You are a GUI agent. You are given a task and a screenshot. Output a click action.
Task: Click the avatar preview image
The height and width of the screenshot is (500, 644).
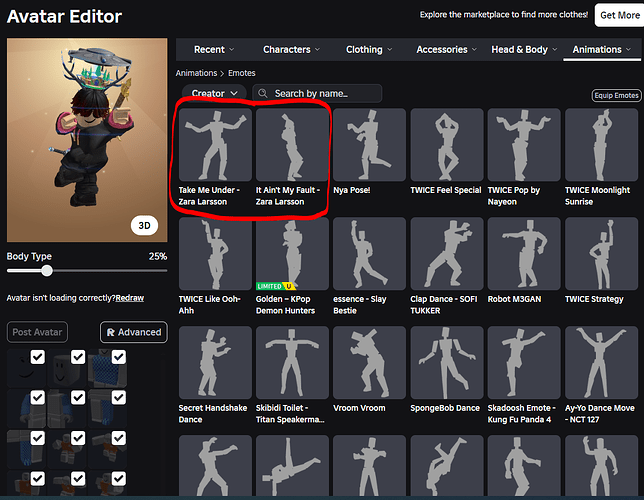pos(87,140)
